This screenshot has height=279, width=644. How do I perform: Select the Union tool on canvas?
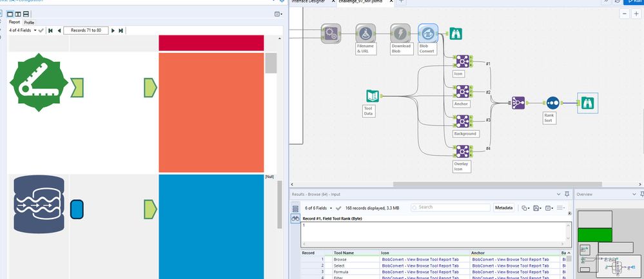click(518, 103)
